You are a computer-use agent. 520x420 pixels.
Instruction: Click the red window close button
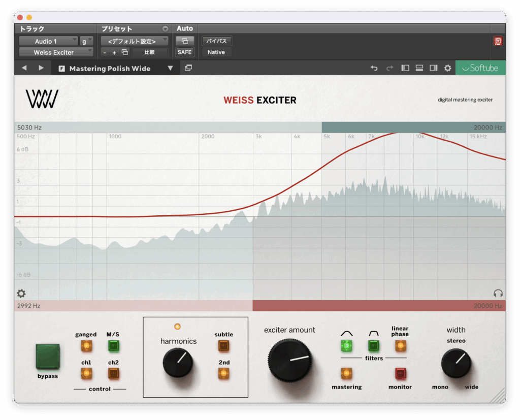pyautogui.click(x=20, y=18)
